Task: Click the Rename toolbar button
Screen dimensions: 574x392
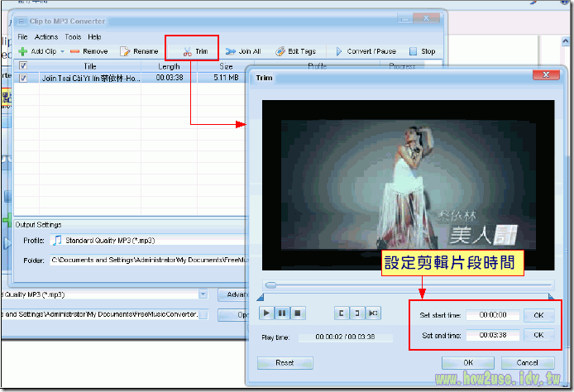Action: (x=139, y=51)
